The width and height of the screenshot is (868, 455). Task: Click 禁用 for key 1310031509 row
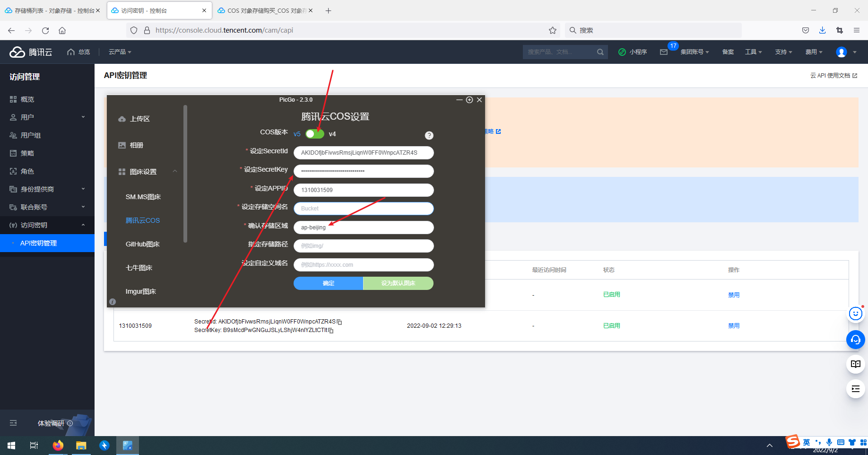coord(734,326)
